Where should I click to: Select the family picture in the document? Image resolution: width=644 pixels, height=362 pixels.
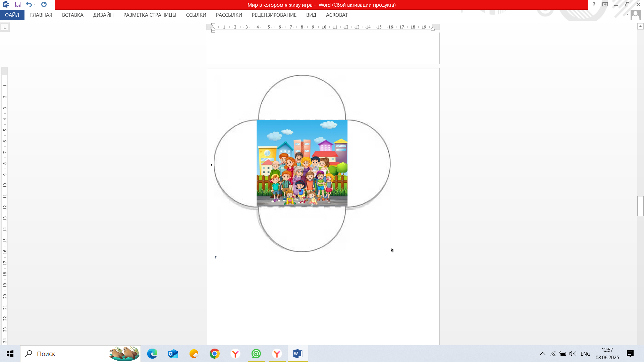[x=302, y=163]
